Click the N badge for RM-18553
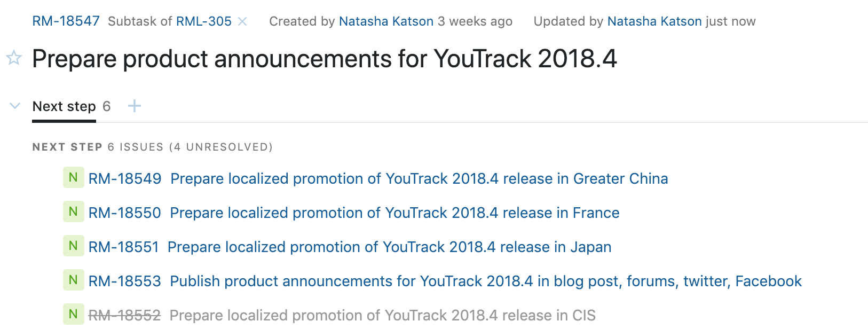868x329 pixels. (x=74, y=280)
